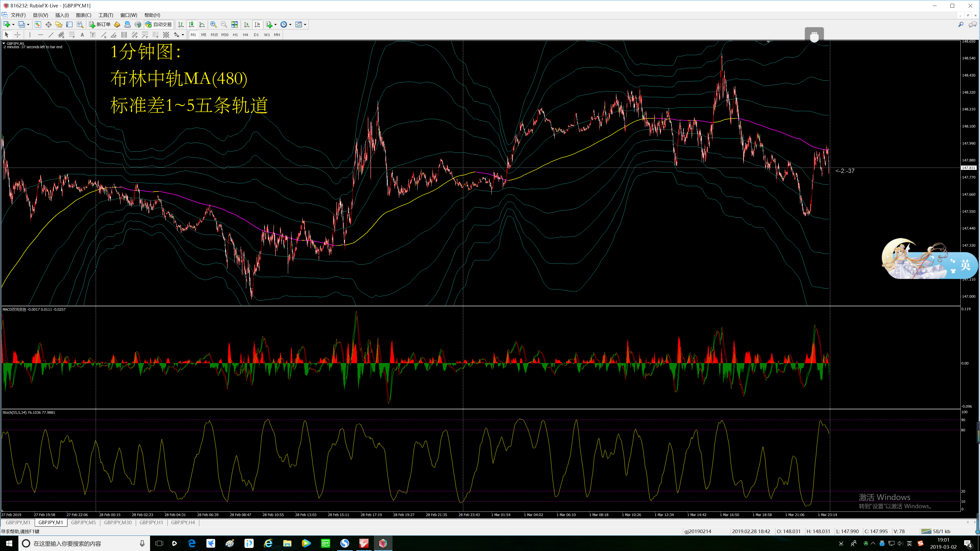Open MetaEditor yellow book icon
980x551 pixels.
click(x=117, y=24)
